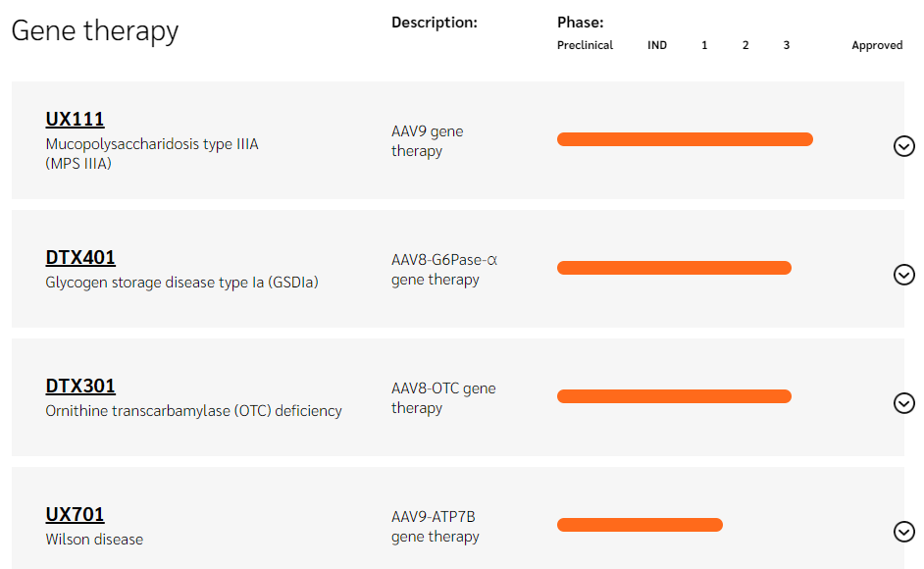
Task: Click the Preclinical phase column label
Action: tap(585, 45)
